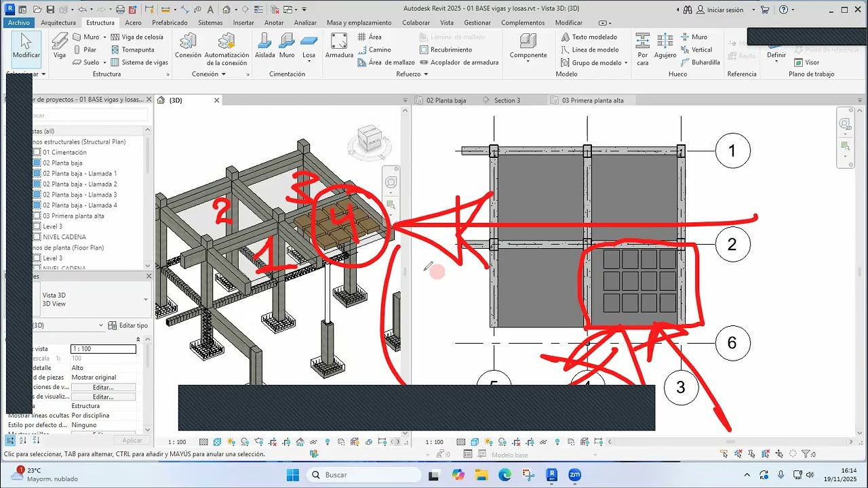Open the Visor work plane viewer
The height and width of the screenshot is (488, 868).
(x=806, y=62)
